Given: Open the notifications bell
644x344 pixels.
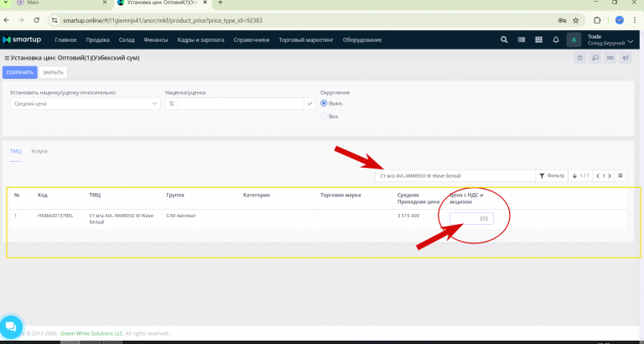Looking at the screenshot, I should pyautogui.click(x=556, y=40).
